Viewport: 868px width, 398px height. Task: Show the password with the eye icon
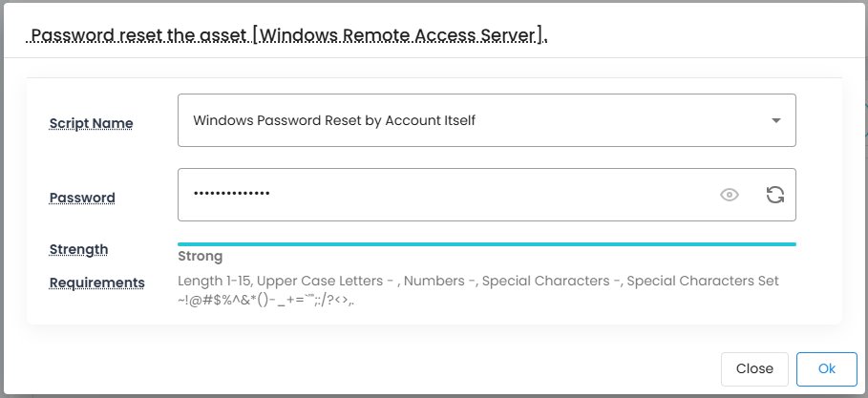click(730, 195)
